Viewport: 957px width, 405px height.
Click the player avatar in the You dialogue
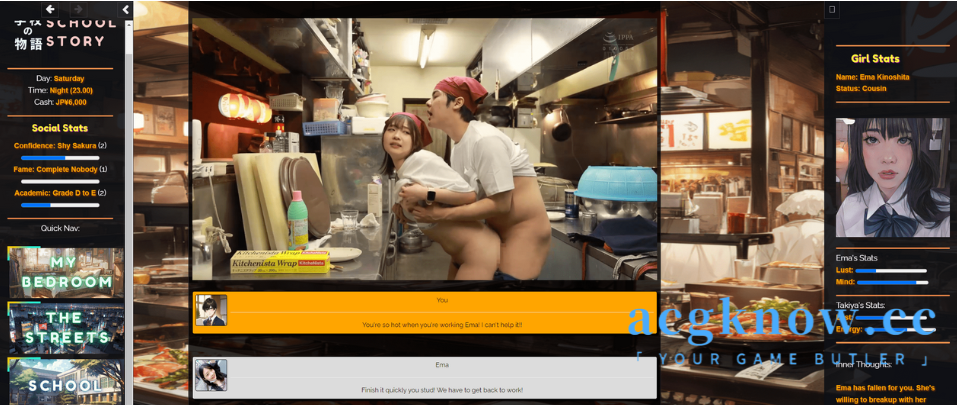coord(211,311)
